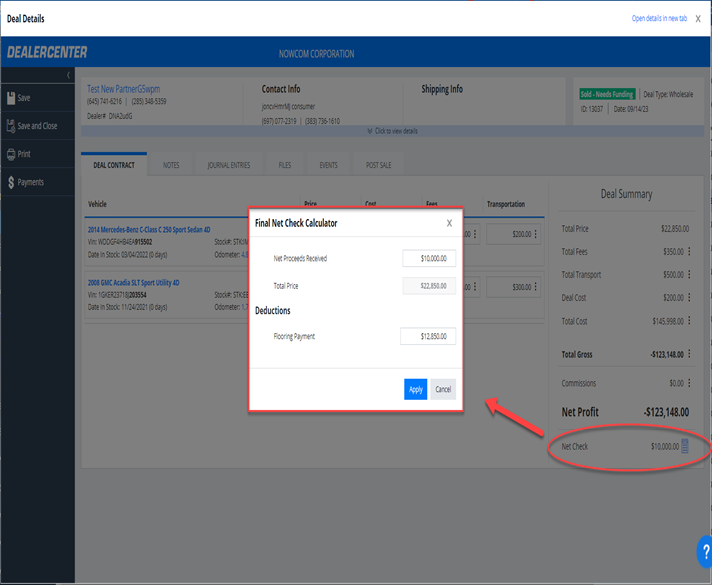Open the help question mark bubble
This screenshot has height=585, width=712.
pyautogui.click(x=705, y=551)
